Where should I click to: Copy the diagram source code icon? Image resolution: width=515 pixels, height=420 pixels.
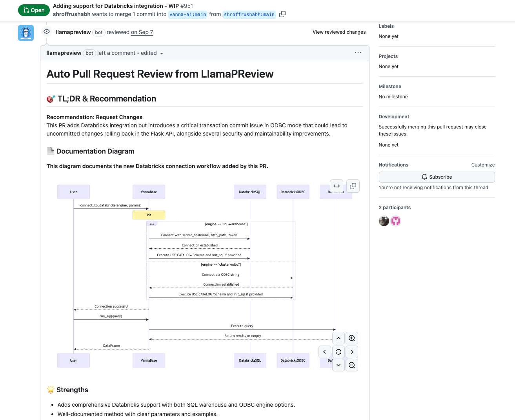tap(353, 186)
